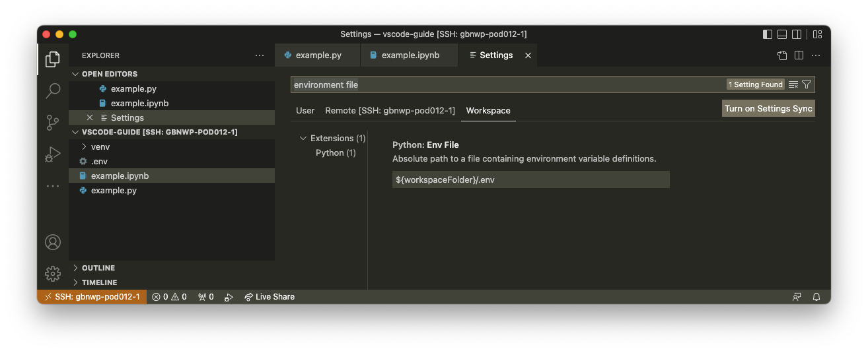Image resolution: width=868 pixels, height=353 pixels.
Task: Open Customize Layout icon in title bar
Action: coord(817,34)
